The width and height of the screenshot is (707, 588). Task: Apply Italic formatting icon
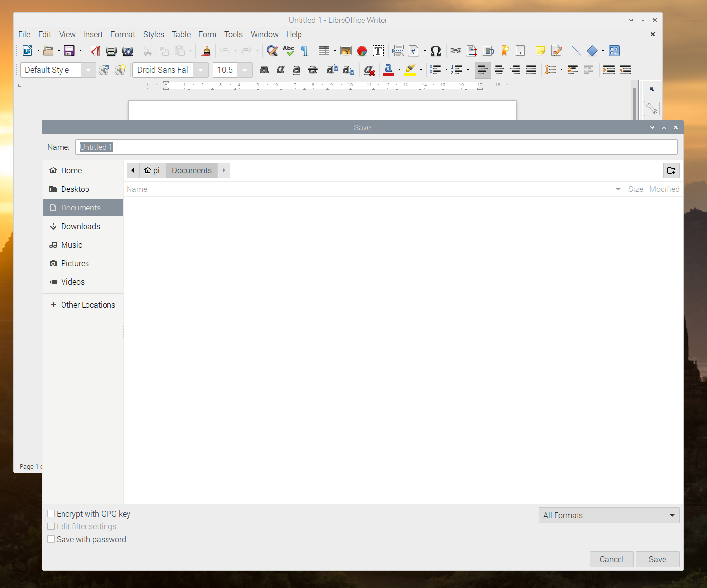pyautogui.click(x=280, y=70)
